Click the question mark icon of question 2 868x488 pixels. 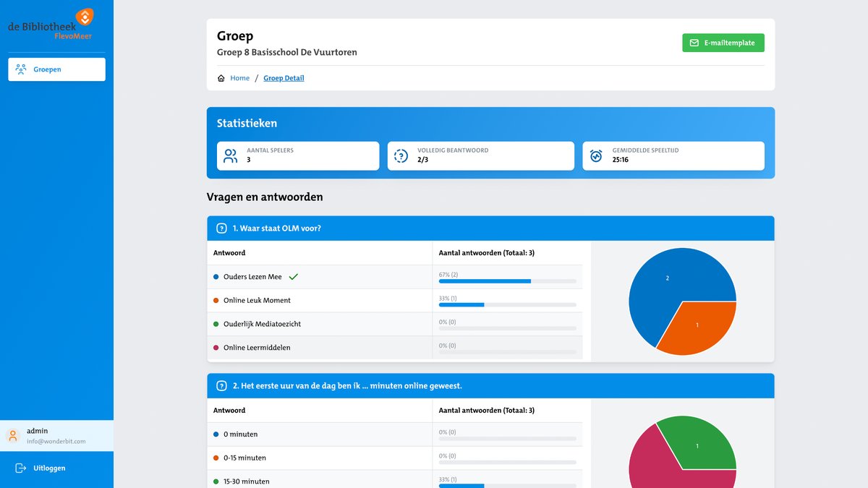coord(222,386)
